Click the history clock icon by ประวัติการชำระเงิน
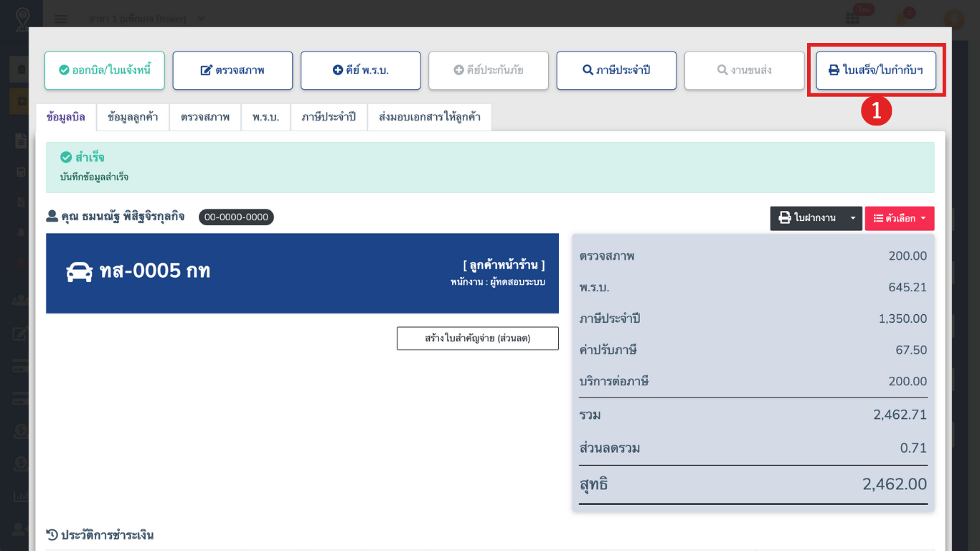 click(x=52, y=534)
